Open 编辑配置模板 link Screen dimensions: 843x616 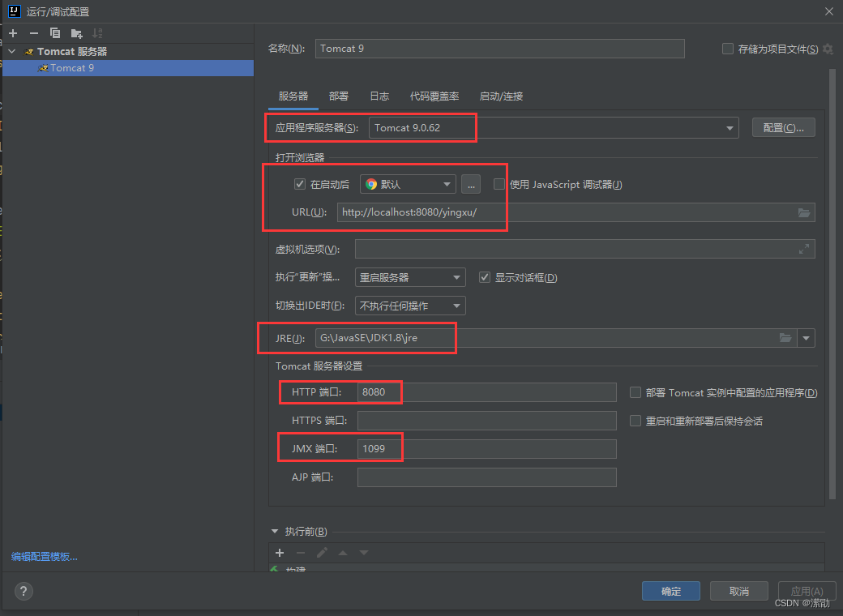tap(45, 557)
